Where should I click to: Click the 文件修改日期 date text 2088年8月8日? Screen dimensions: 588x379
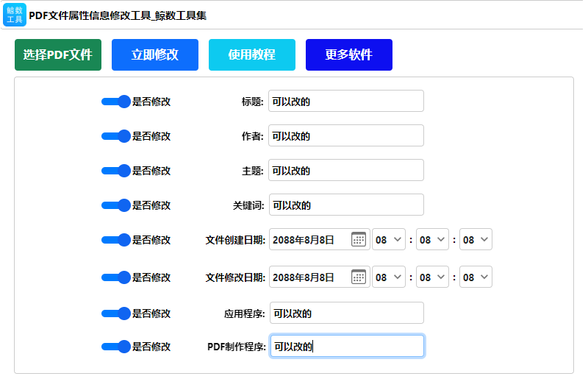pyautogui.click(x=304, y=277)
